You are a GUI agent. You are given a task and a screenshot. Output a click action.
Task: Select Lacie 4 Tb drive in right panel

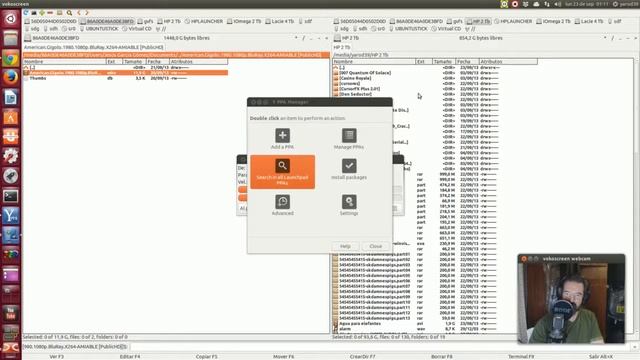pyautogui.click(x=588, y=21)
